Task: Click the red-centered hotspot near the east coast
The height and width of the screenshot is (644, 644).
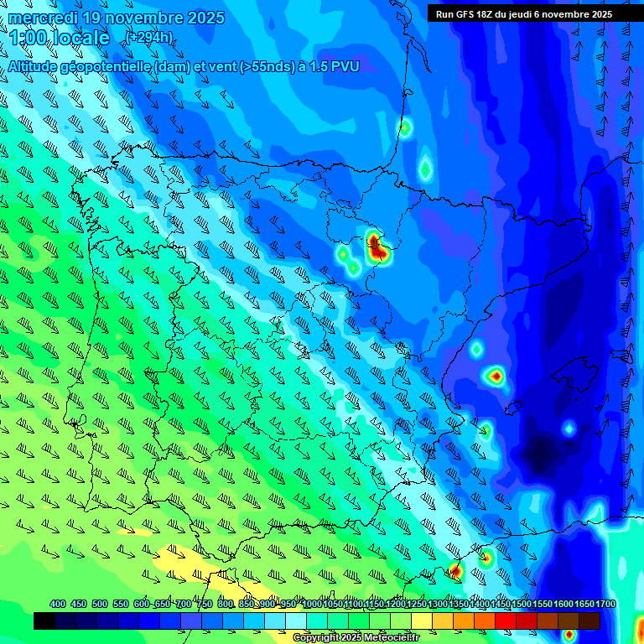Action: pos(496,376)
